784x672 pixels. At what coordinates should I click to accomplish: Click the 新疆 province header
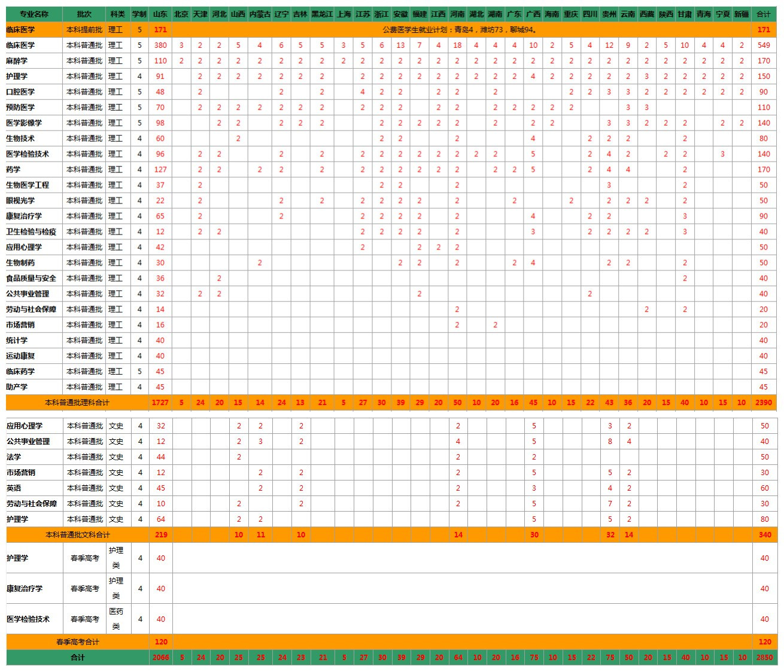tap(742, 14)
